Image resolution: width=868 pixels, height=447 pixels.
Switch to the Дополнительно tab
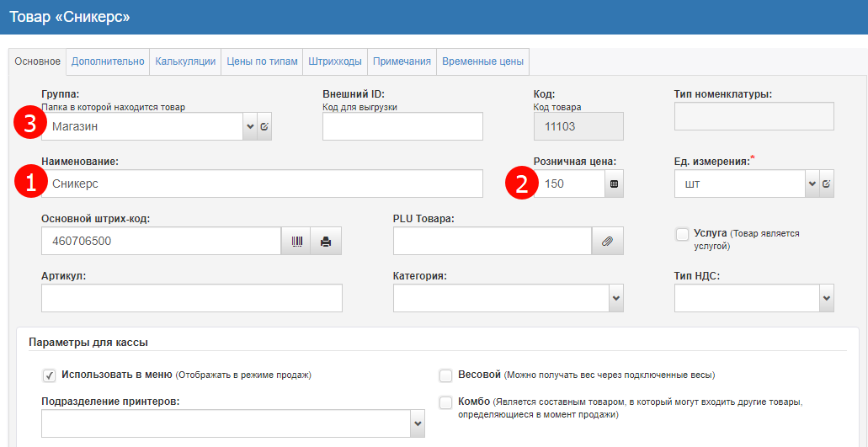point(108,61)
